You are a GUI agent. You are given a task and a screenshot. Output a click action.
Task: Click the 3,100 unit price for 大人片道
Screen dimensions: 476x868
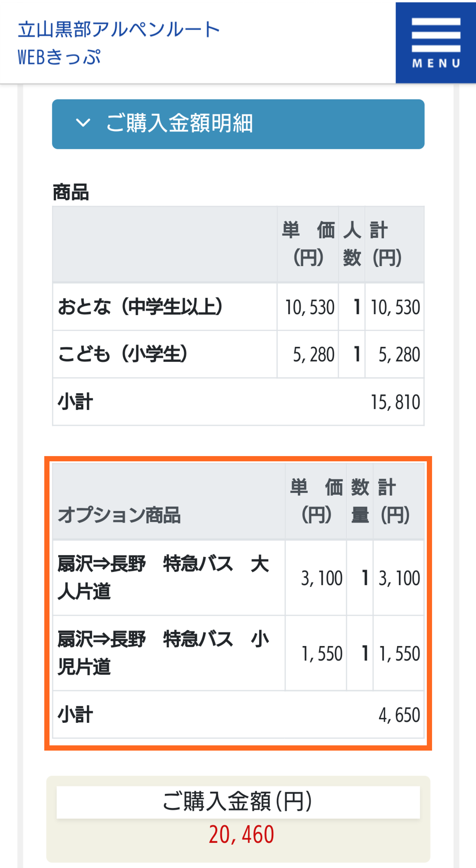(321, 578)
